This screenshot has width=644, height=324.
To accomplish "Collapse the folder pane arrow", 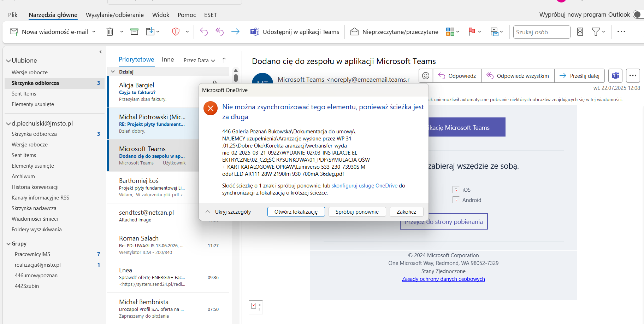I will pos(100,52).
